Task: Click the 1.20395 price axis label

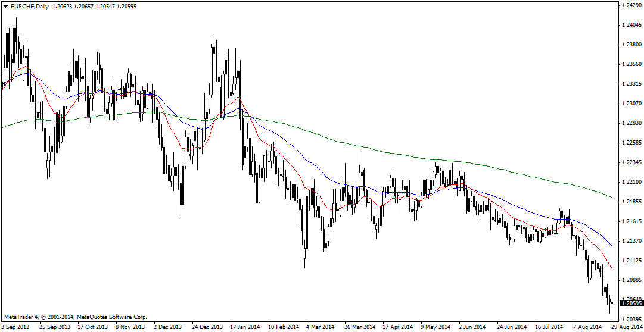Action: [x=630, y=319]
